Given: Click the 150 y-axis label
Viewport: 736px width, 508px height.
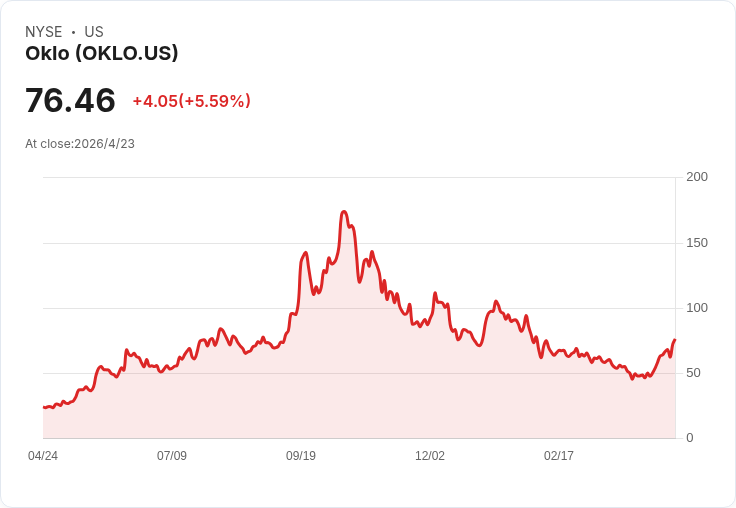Looking at the screenshot, I should pos(697,243).
